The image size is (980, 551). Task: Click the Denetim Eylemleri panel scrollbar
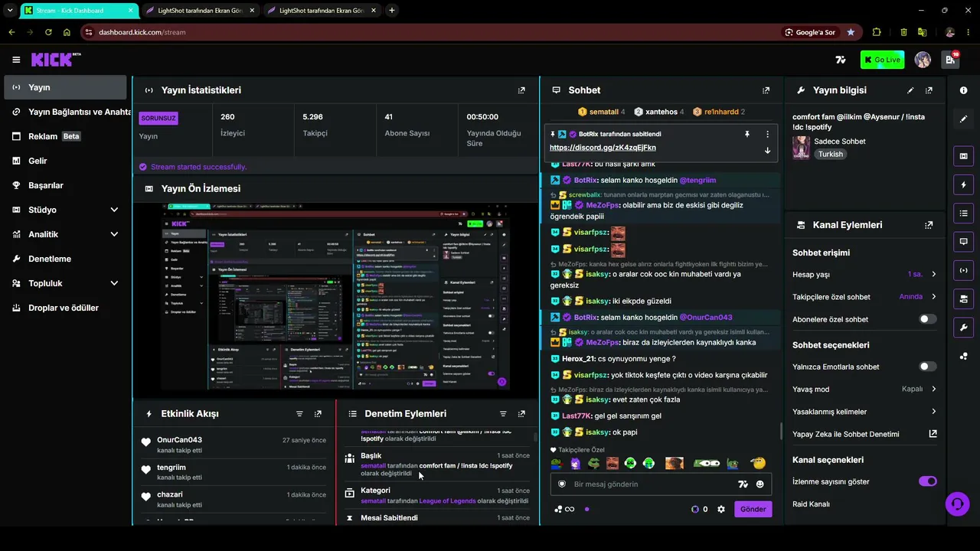click(534, 439)
